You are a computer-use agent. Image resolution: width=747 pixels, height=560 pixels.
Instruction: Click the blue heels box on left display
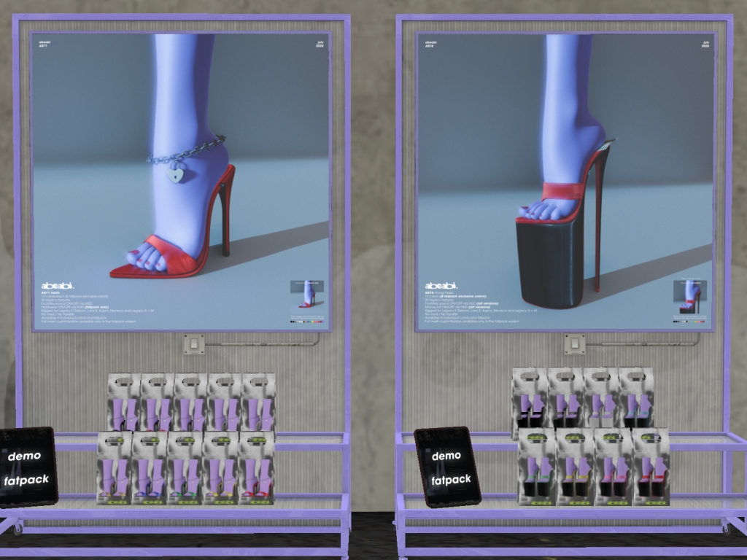(x=150, y=468)
